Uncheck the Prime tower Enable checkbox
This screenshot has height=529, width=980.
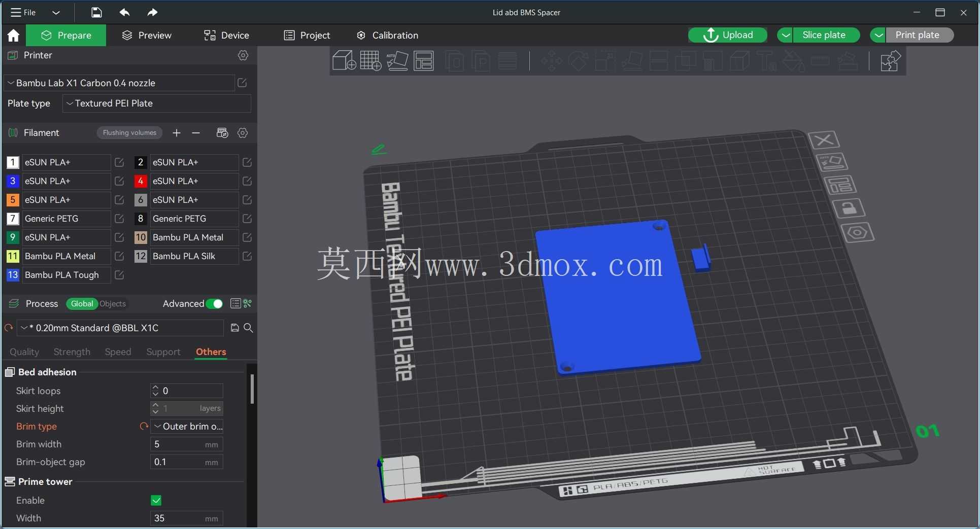pos(156,501)
